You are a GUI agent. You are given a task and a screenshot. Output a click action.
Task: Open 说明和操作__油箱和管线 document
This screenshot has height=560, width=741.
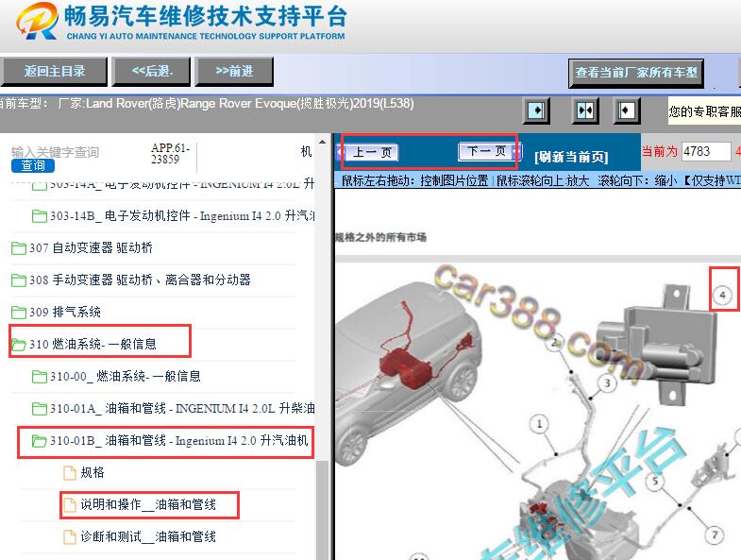pos(148,504)
